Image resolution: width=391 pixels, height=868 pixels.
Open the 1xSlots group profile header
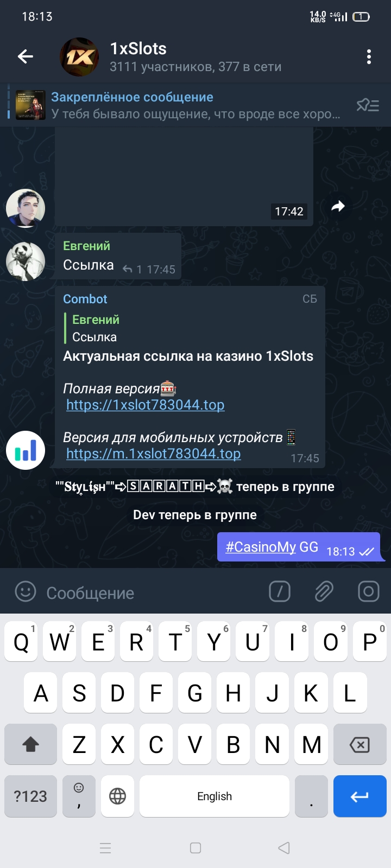pyautogui.click(x=195, y=57)
